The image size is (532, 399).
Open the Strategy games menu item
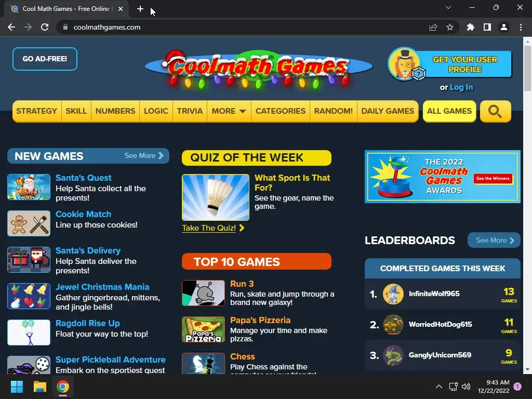(x=37, y=111)
